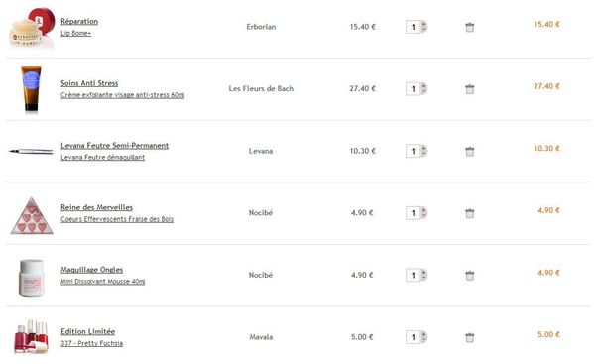Image resolution: width=594 pixels, height=364 pixels.
Task: Remove Mavala Edition Limitée with trash icon
Action: [x=469, y=337]
